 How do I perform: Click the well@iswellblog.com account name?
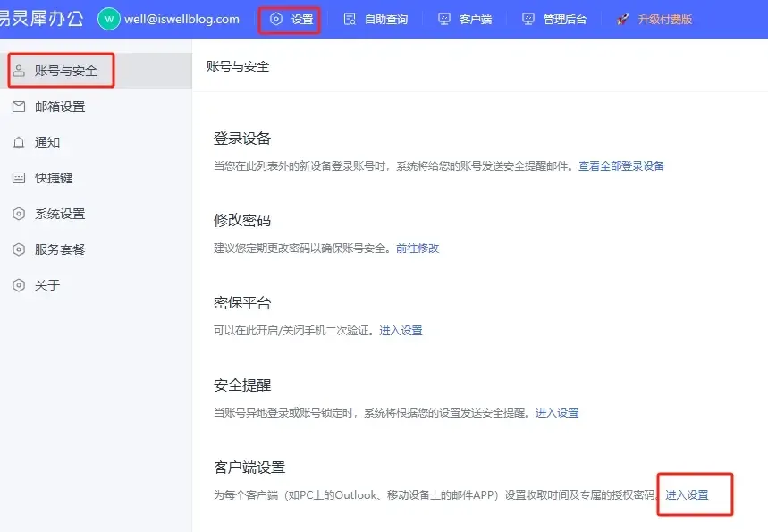pos(182,19)
